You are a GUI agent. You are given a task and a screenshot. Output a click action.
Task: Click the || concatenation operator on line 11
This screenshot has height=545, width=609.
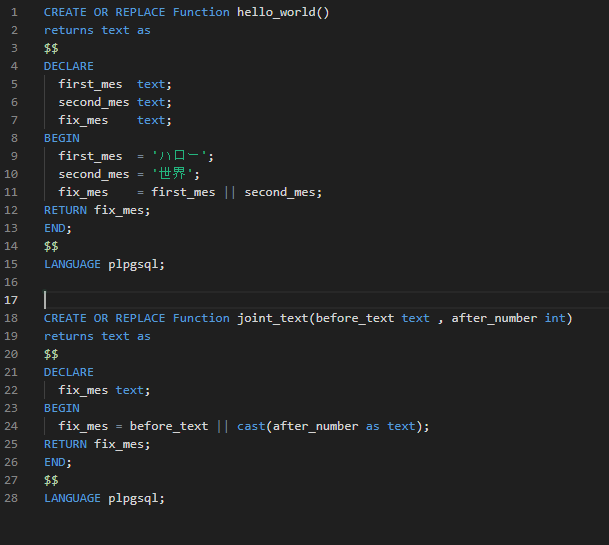(x=230, y=192)
